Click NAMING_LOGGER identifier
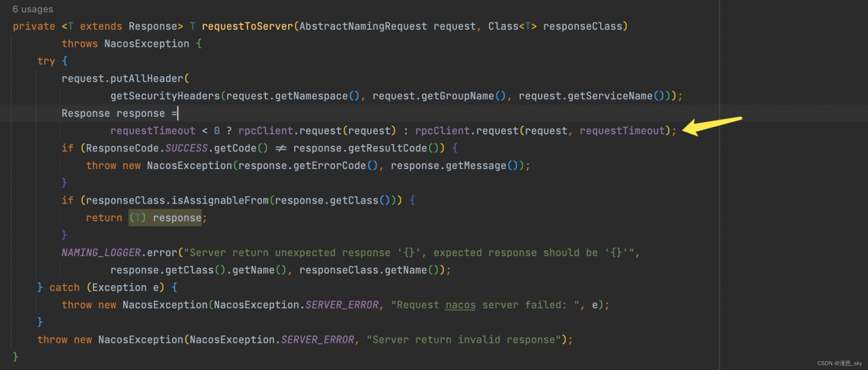 [101, 253]
